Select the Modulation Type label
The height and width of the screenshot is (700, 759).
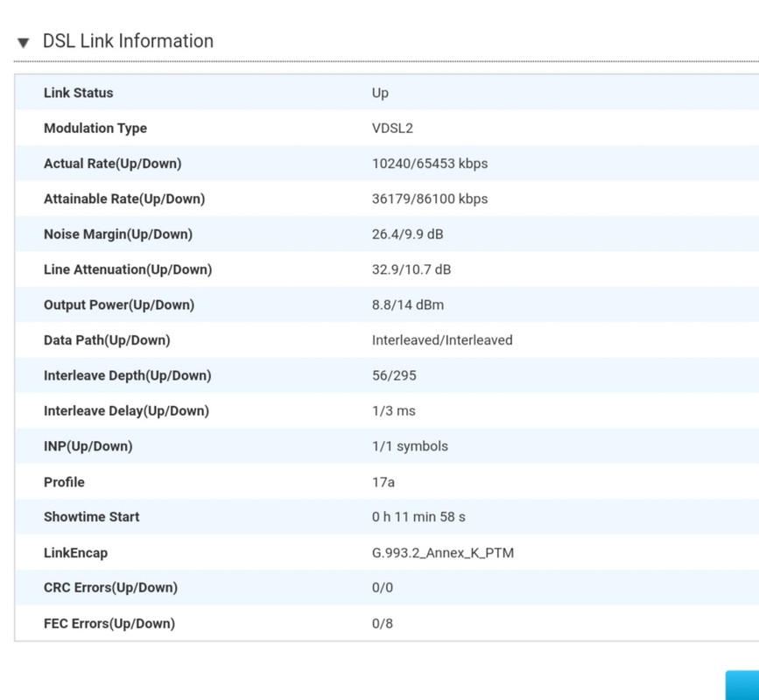(95, 129)
